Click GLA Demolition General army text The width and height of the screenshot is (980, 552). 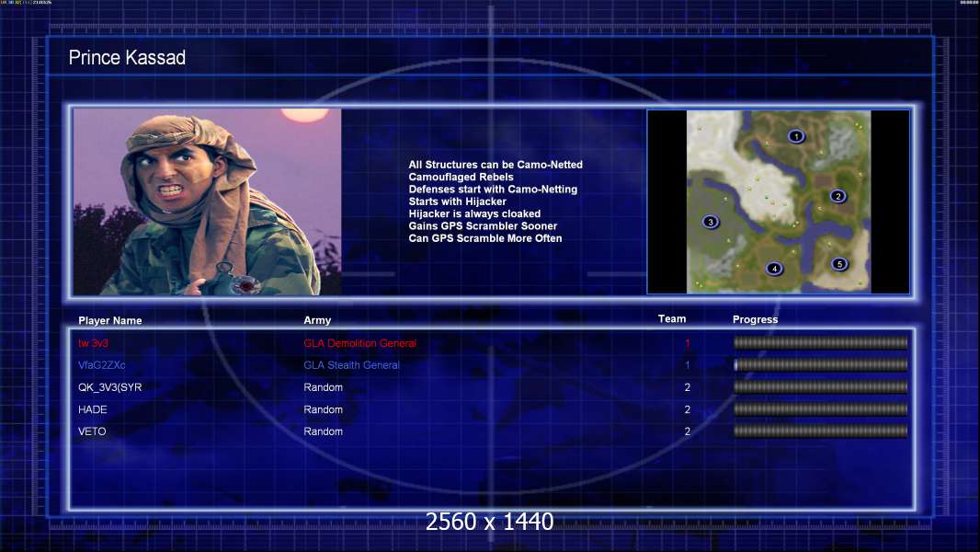[360, 343]
